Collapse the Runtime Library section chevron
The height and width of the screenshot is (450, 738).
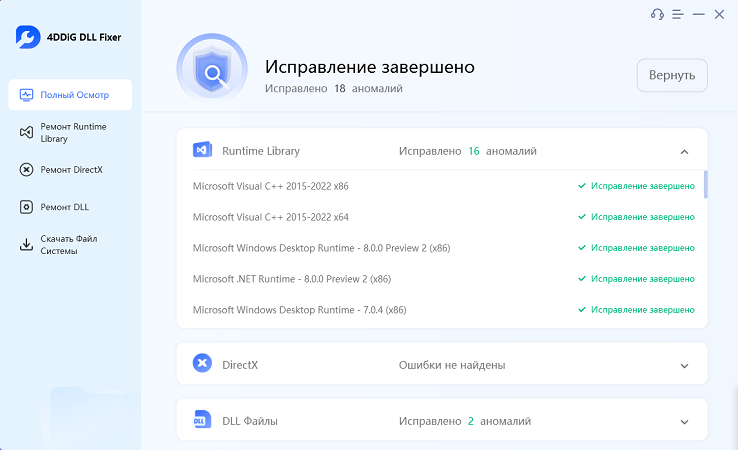coord(684,152)
